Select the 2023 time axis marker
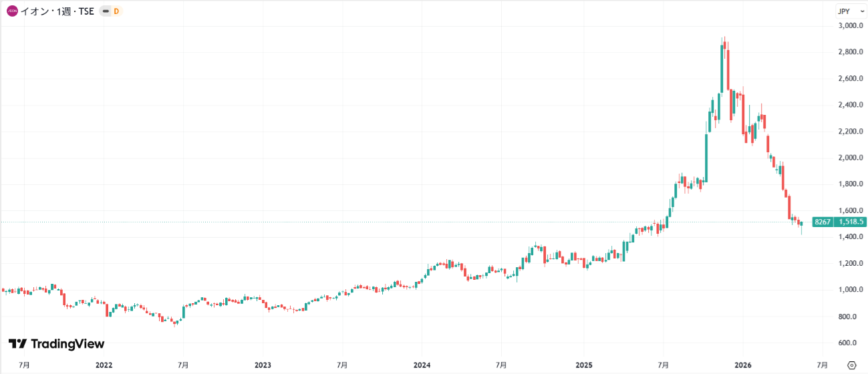This screenshot has width=868, height=374. 263,365
